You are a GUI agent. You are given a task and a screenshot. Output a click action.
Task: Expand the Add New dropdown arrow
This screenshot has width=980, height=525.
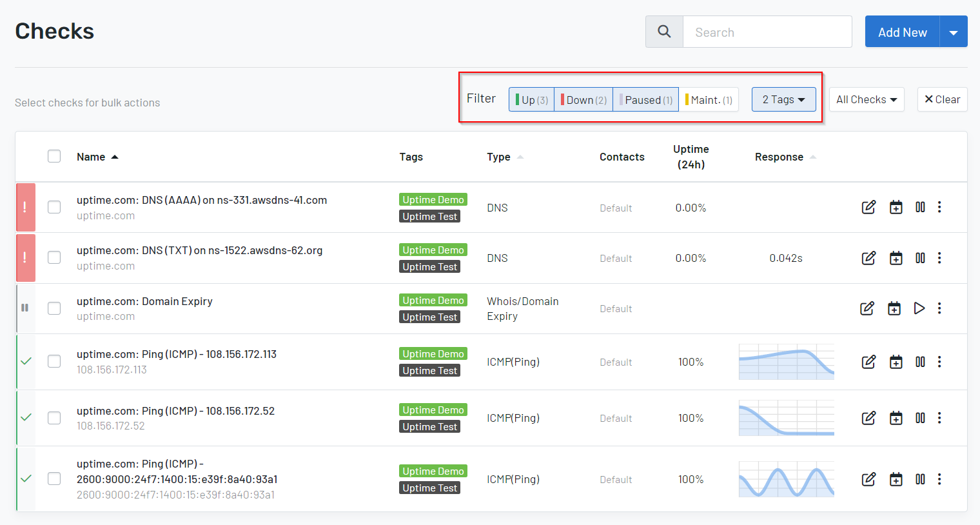pyautogui.click(x=954, y=31)
